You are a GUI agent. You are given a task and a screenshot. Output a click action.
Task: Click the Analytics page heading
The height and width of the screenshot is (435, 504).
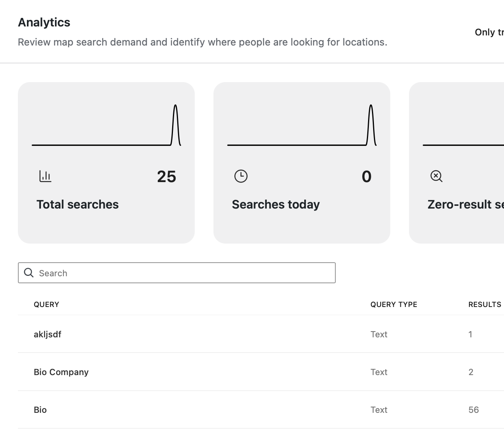(44, 22)
